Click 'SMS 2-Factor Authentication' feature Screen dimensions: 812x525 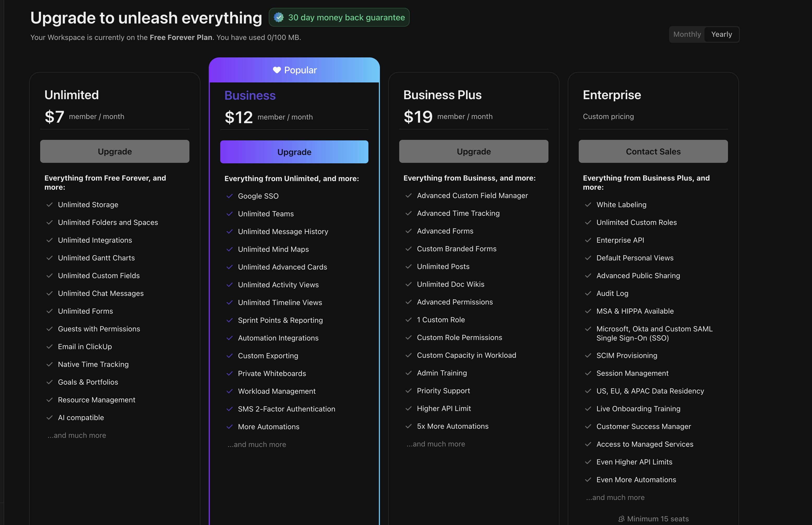click(286, 409)
